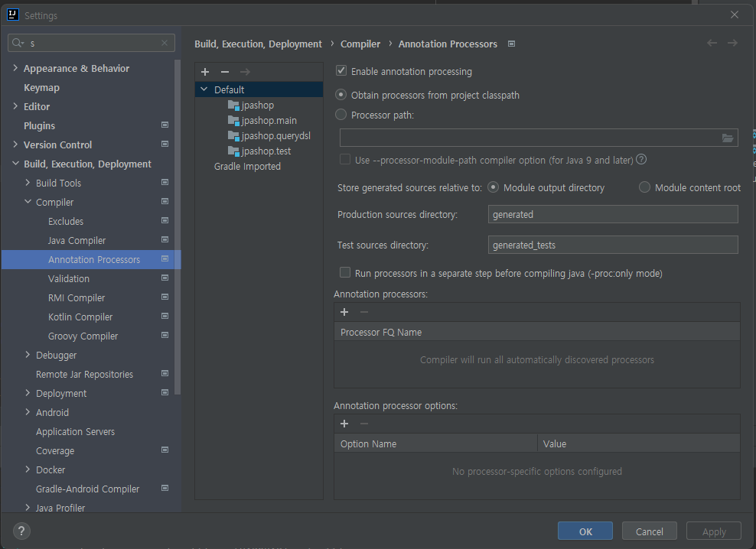Open the RMI Compiler page

[x=77, y=298]
